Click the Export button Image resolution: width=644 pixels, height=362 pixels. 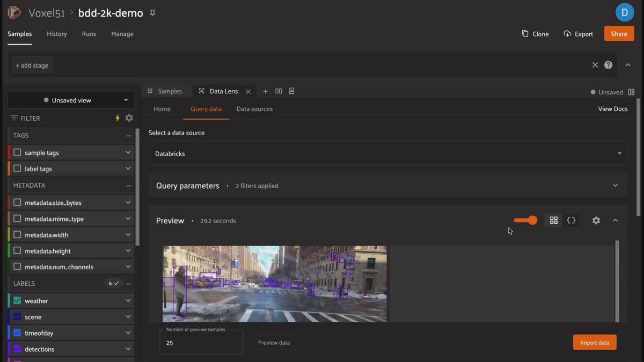click(x=578, y=34)
